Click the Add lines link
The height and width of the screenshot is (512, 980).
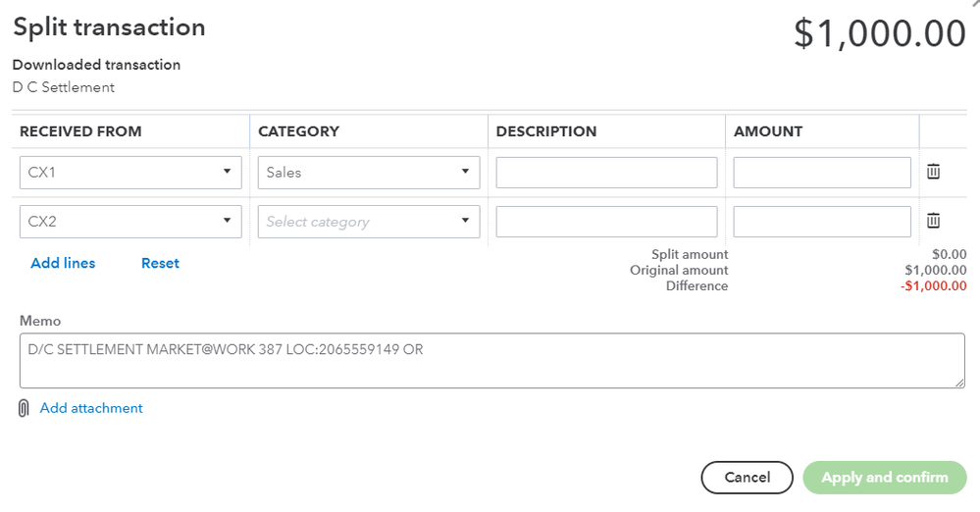63,263
